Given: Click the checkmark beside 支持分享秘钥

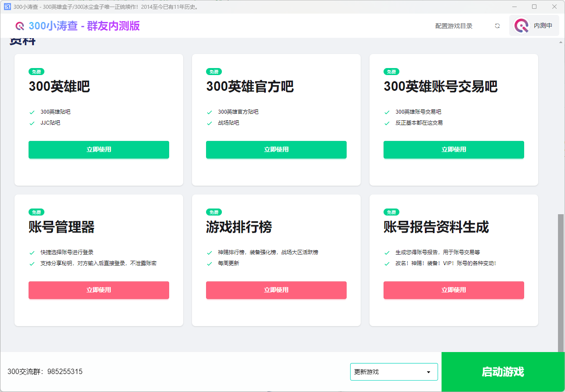Looking at the screenshot, I should (x=32, y=264).
